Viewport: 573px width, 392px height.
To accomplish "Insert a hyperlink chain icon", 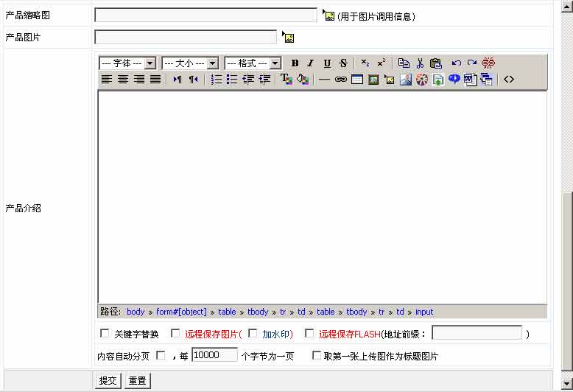I will click(x=340, y=80).
